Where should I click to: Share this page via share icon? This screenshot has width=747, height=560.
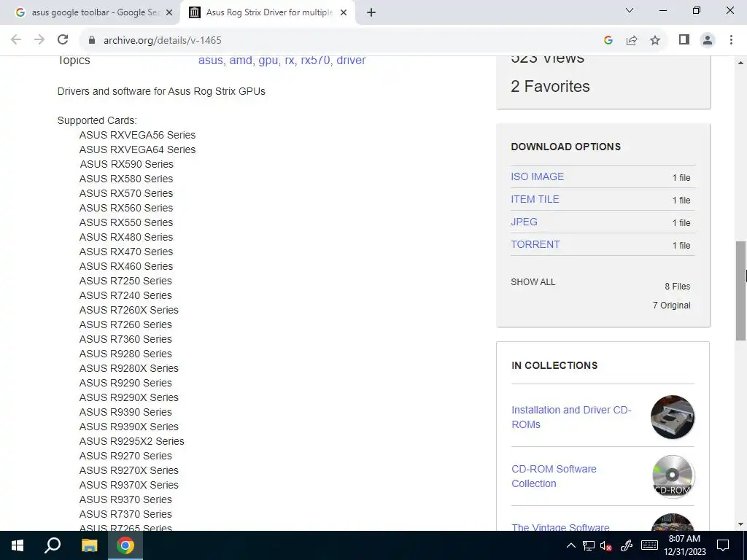(x=632, y=40)
